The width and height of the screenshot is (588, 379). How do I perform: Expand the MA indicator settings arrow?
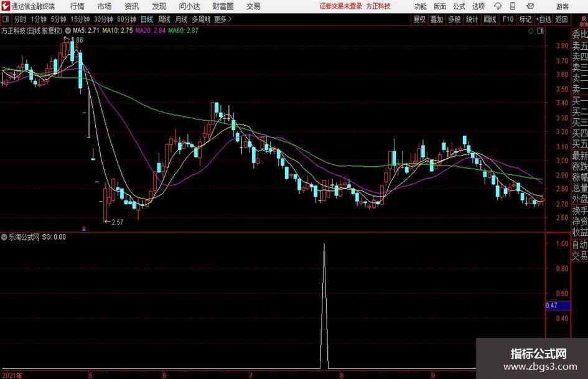68,30
